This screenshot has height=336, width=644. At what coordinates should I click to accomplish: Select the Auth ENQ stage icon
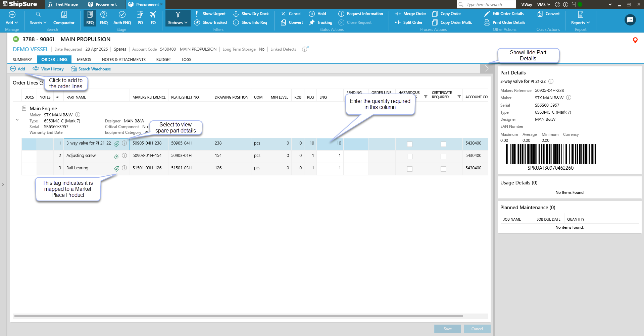(122, 15)
